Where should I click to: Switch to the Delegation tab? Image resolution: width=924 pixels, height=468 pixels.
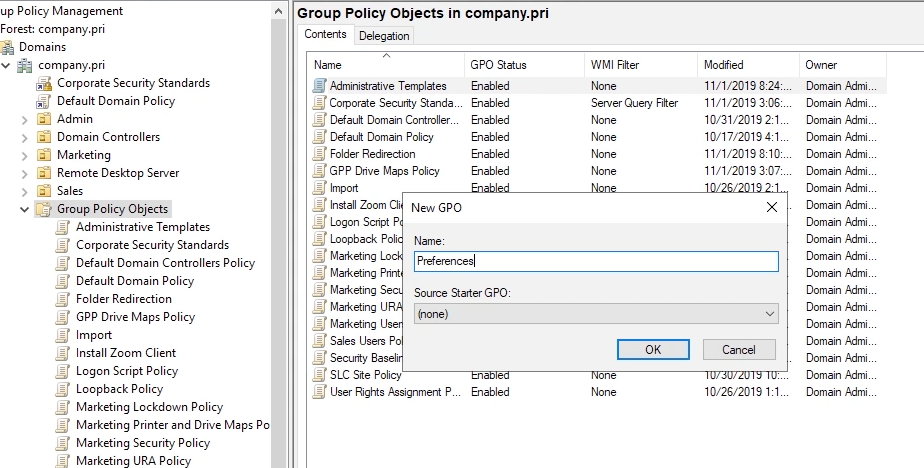[x=384, y=35]
